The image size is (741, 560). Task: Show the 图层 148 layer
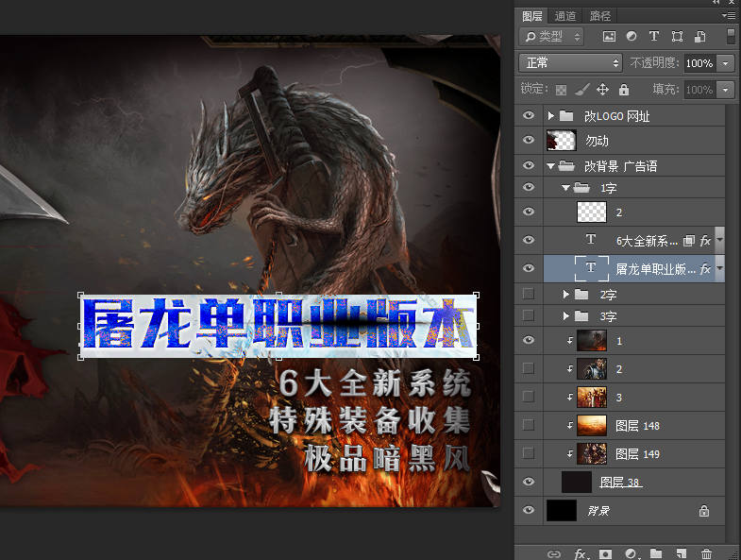click(x=529, y=425)
